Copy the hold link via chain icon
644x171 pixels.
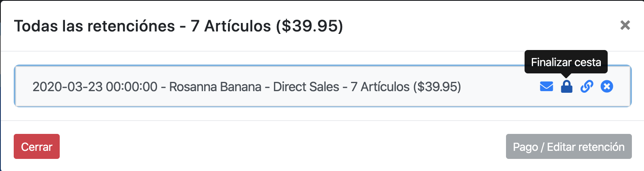coord(587,86)
